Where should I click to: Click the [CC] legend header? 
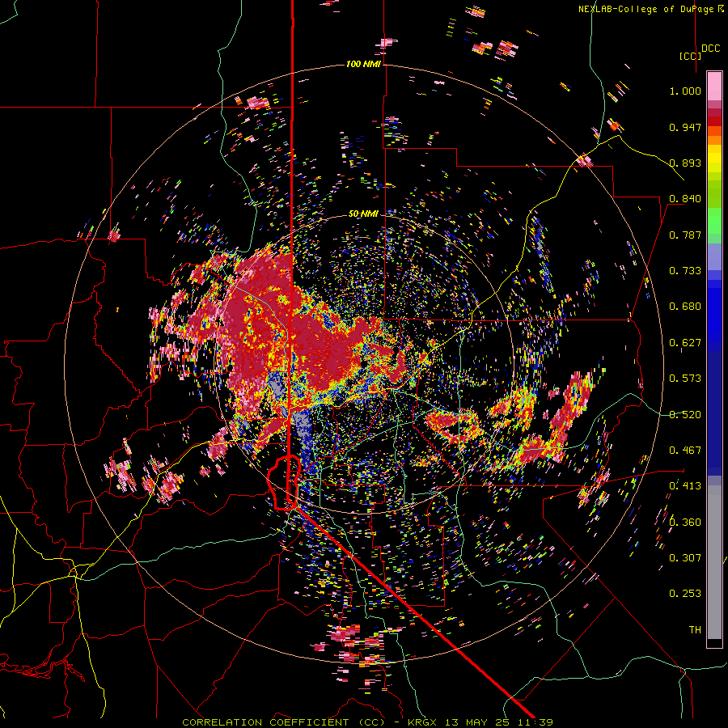(690, 56)
